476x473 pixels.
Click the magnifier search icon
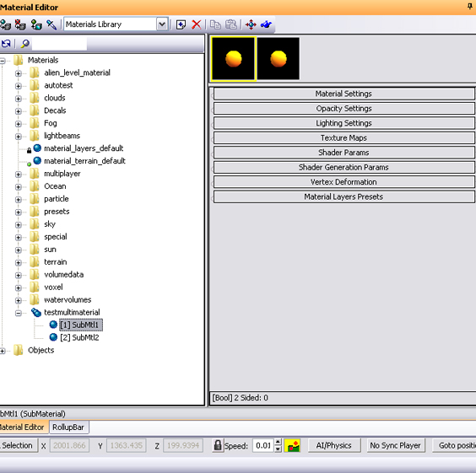[x=24, y=44]
